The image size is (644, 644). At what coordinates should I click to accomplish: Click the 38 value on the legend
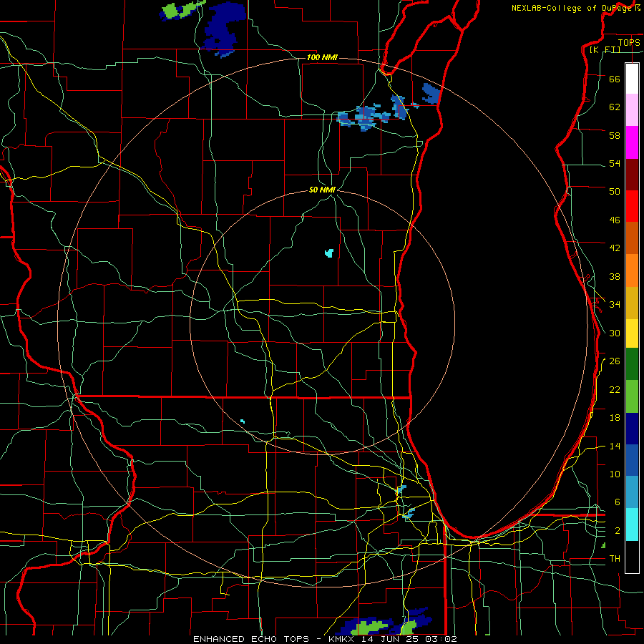click(x=615, y=276)
